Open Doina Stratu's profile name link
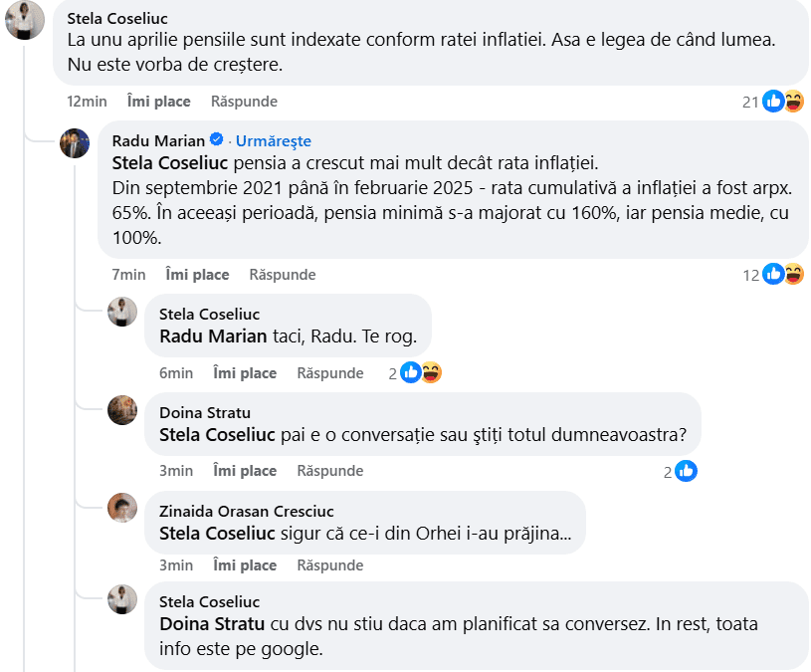The width and height of the screenshot is (811, 672). [x=205, y=413]
